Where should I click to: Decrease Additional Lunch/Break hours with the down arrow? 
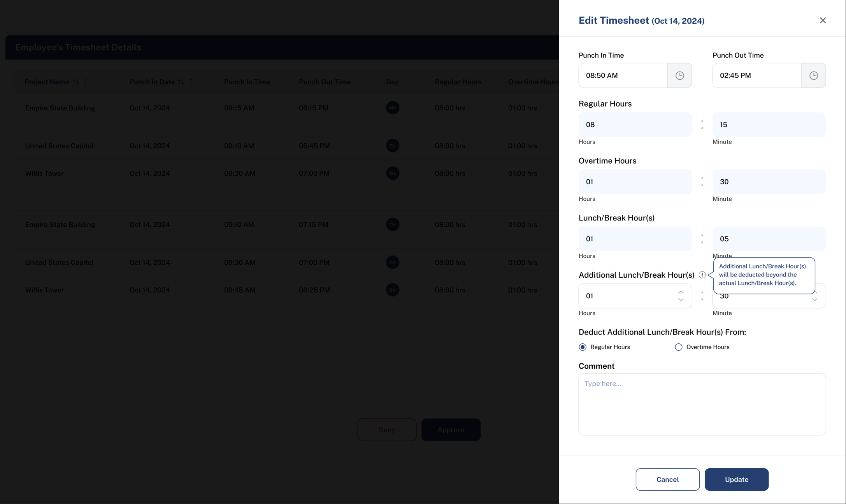[681, 300]
